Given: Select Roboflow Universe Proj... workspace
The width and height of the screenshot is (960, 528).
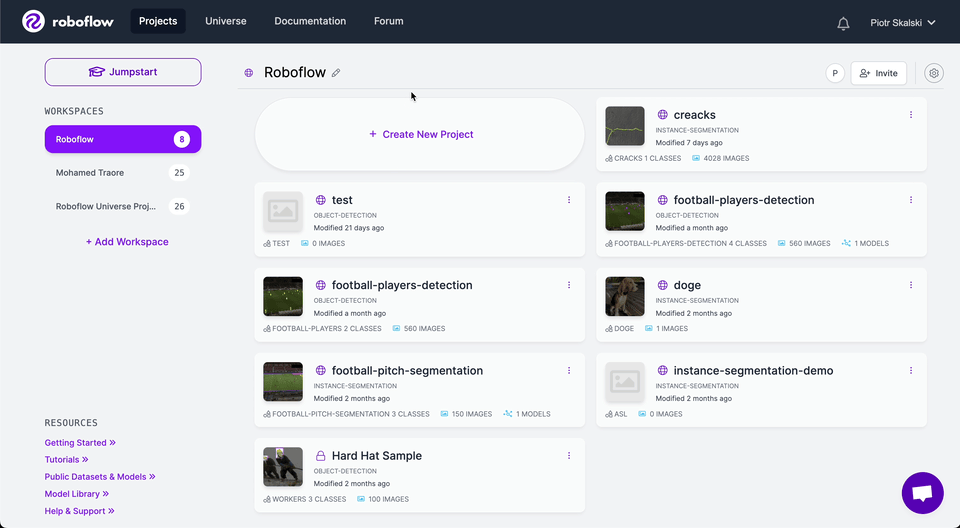Looking at the screenshot, I should 123,206.
